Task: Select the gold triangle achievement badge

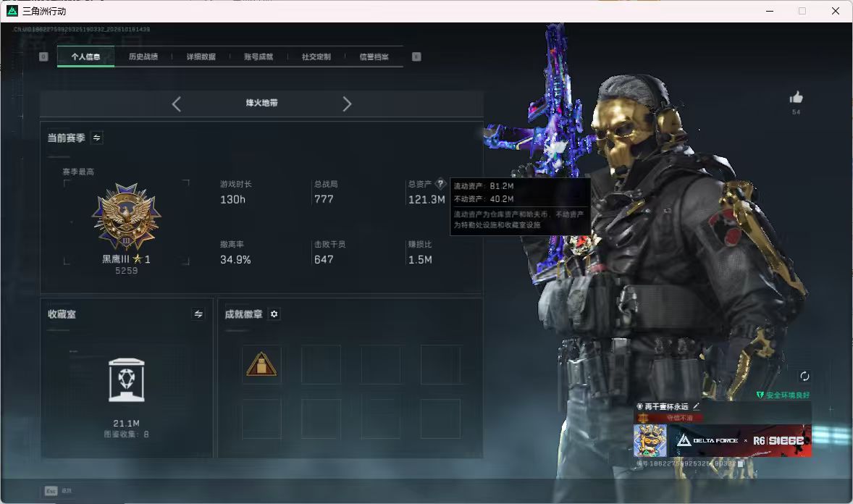Action: pos(261,365)
